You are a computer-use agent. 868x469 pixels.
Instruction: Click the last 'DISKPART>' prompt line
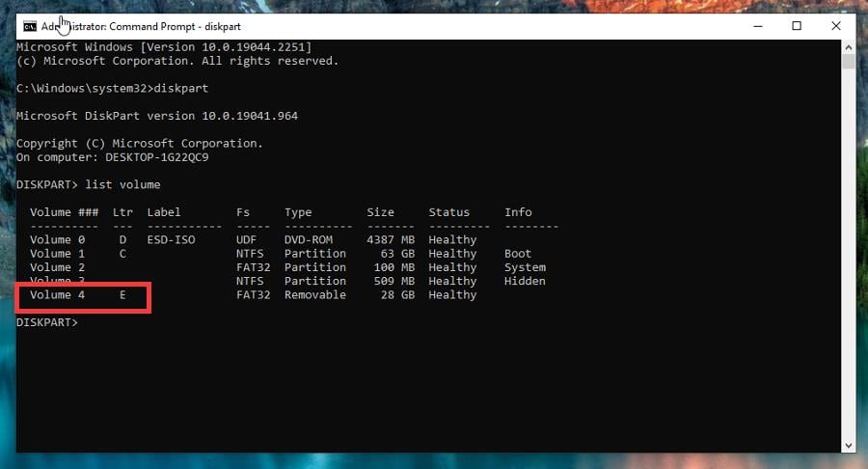coord(47,322)
